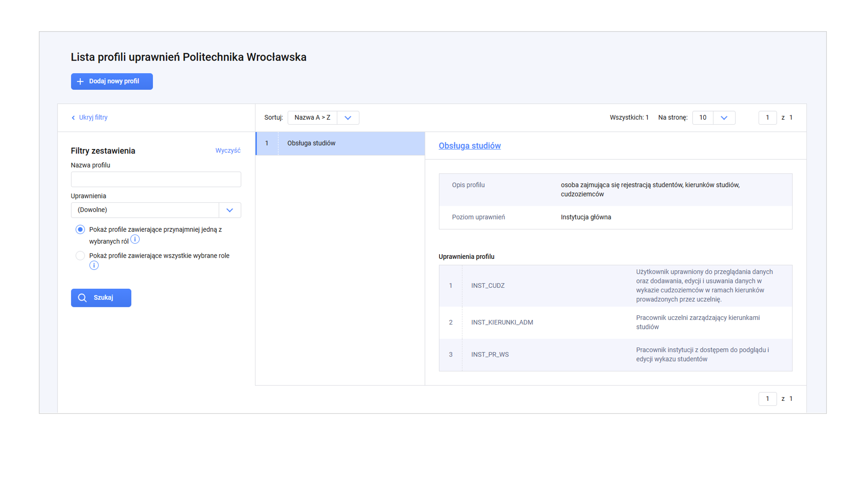Click the 'INST_PR_WS' permission row
868x488 pixels.
(x=615, y=355)
